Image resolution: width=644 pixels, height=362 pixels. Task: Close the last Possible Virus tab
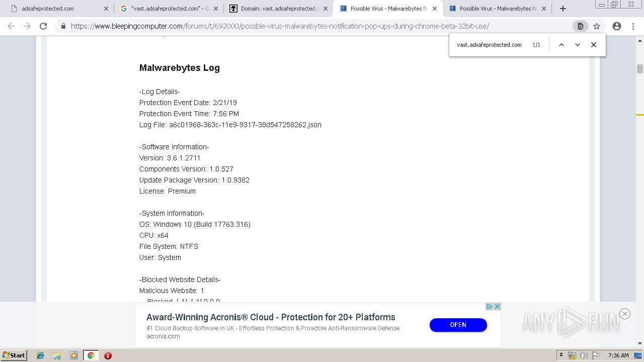tap(544, 9)
